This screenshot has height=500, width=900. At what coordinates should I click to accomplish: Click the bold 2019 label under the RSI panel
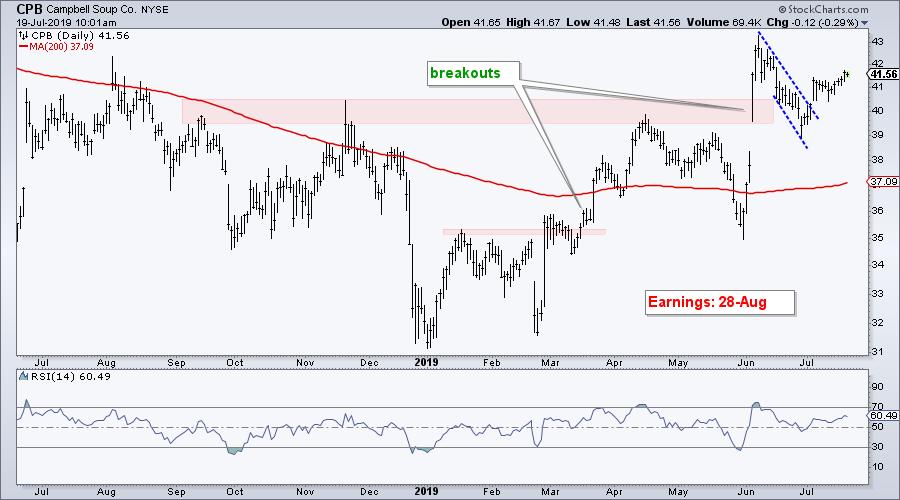click(x=426, y=491)
